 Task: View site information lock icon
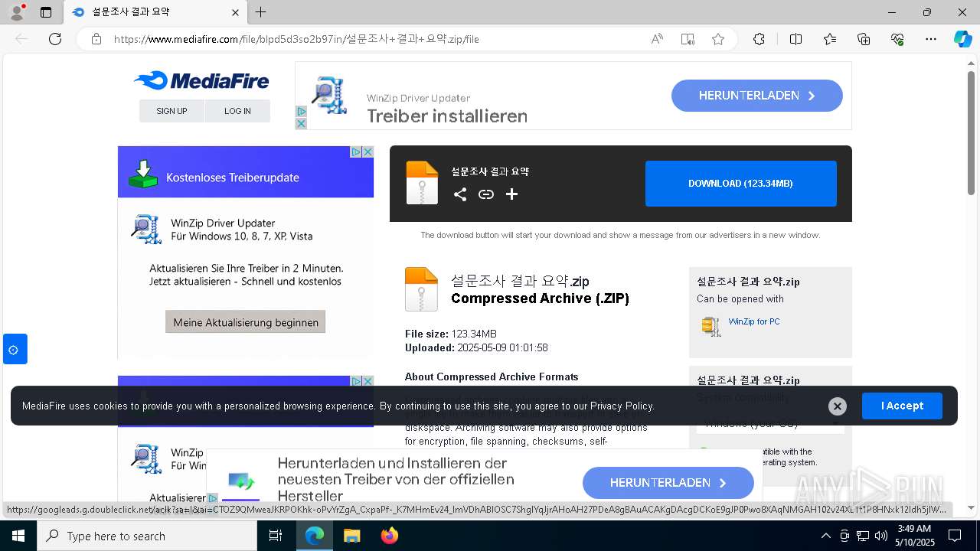[x=96, y=39]
